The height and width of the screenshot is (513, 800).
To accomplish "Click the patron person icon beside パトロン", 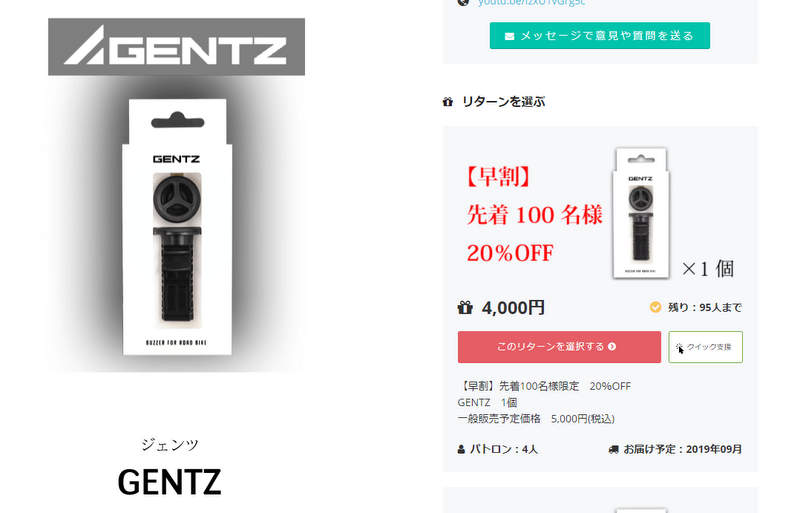I will point(461,450).
